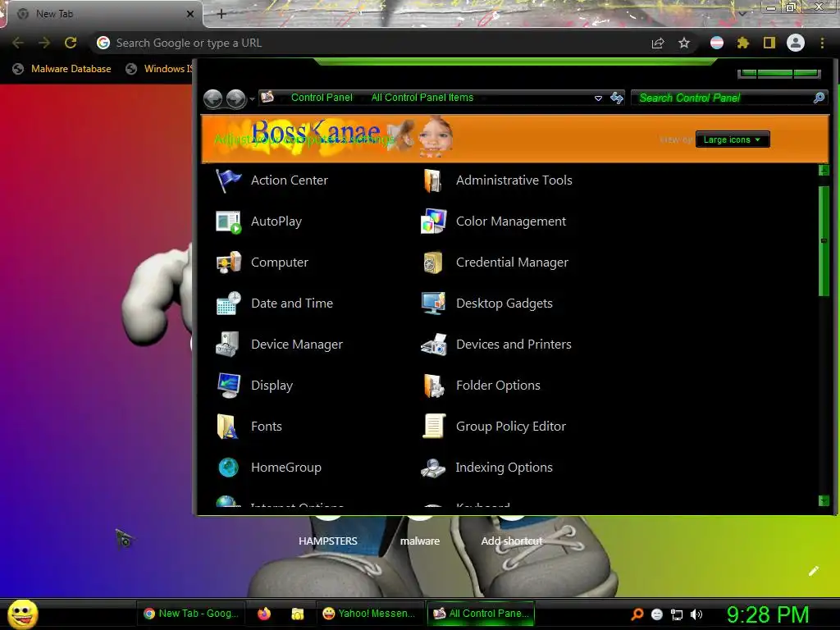Switch to All Control Panel taskbar button

tap(481, 614)
